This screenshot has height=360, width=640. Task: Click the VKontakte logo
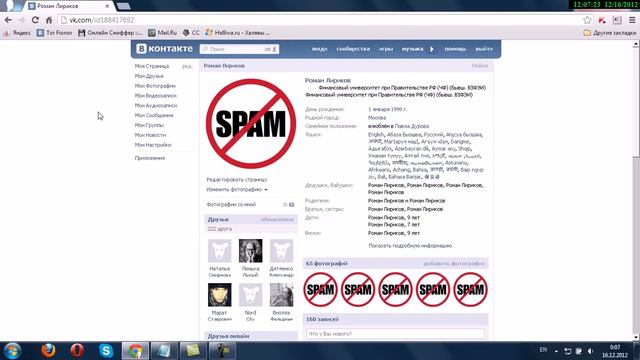164,49
